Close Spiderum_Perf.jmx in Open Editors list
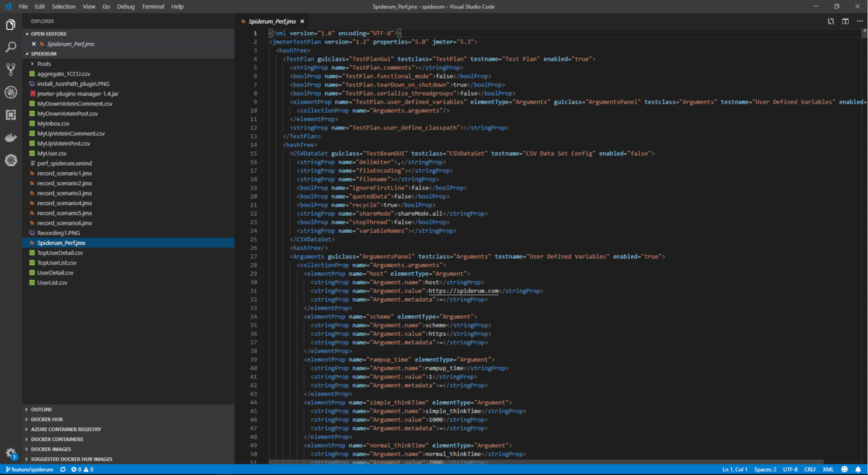The width and height of the screenshot is (868, 475). coord(34,44)
